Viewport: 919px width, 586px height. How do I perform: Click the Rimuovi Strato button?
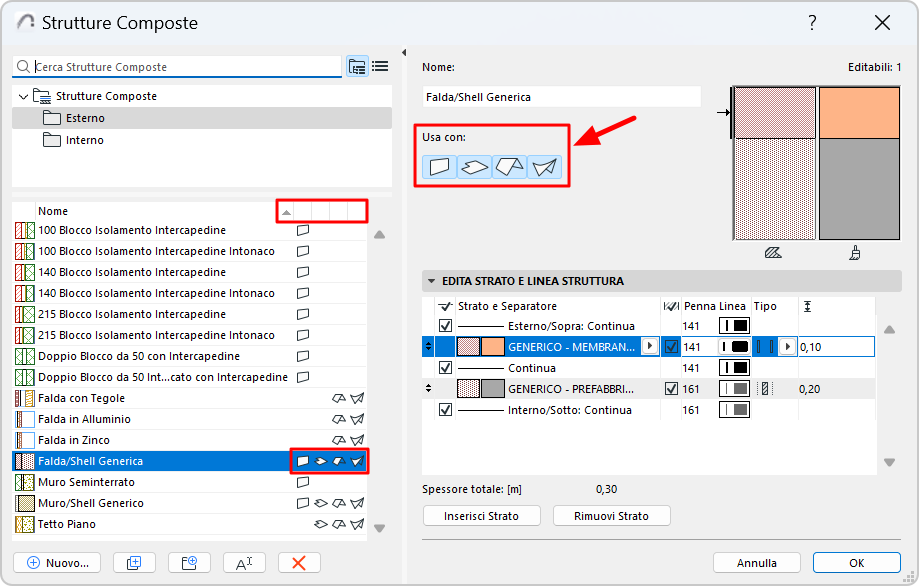coord(611,516)
